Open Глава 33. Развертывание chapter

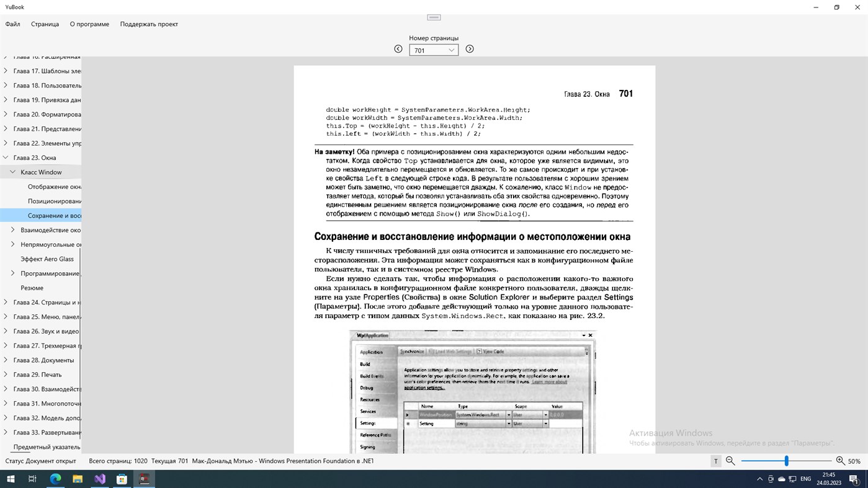47,432
